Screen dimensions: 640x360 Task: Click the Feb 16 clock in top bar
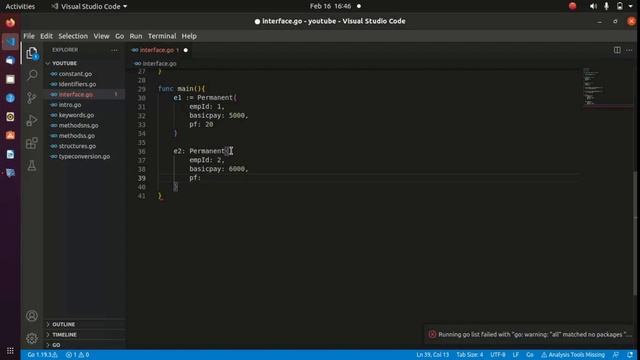coord(330,6)
